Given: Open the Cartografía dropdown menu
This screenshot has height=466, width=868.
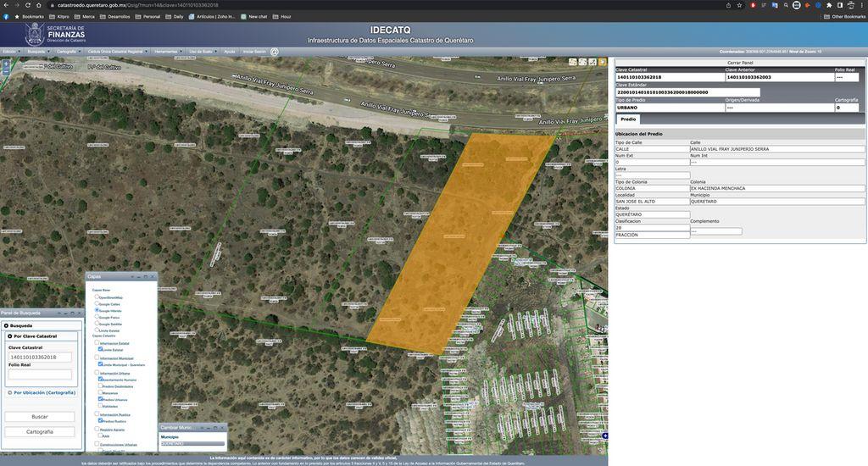Looking at the screenshot, I should coord(68,52).
